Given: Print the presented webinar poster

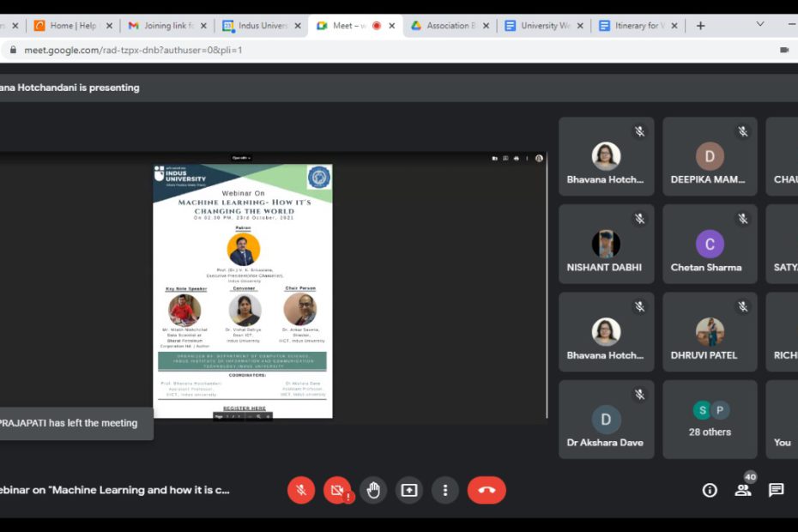Looking at the screenshot, I should [517, 158].
